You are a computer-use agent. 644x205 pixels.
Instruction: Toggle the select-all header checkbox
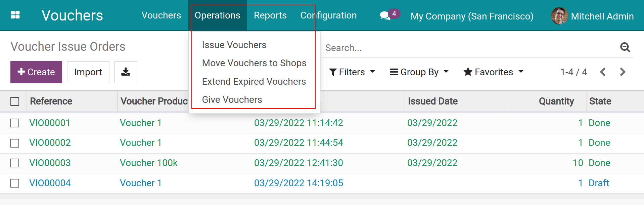pyautogui.click(x=15, y=101)
